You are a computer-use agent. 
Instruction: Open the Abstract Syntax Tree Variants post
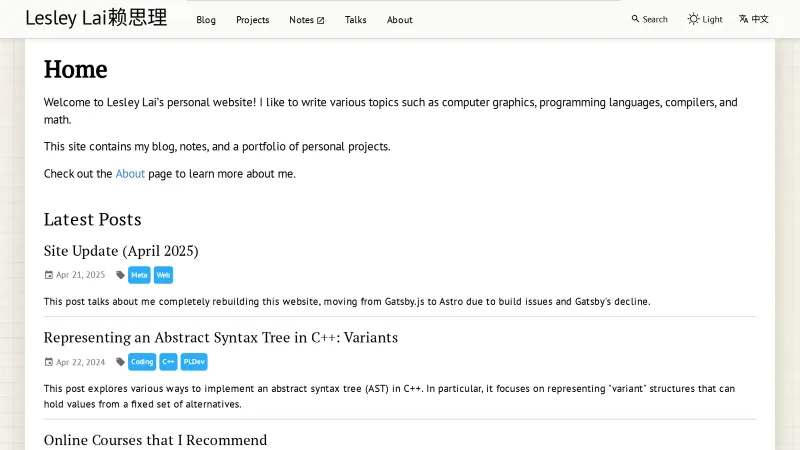[x=220, y=338]
